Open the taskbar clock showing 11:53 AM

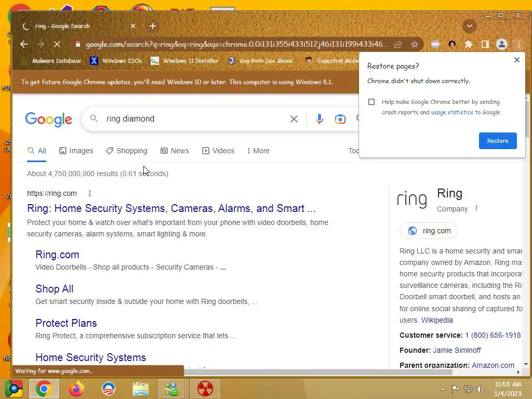(508, 389)
